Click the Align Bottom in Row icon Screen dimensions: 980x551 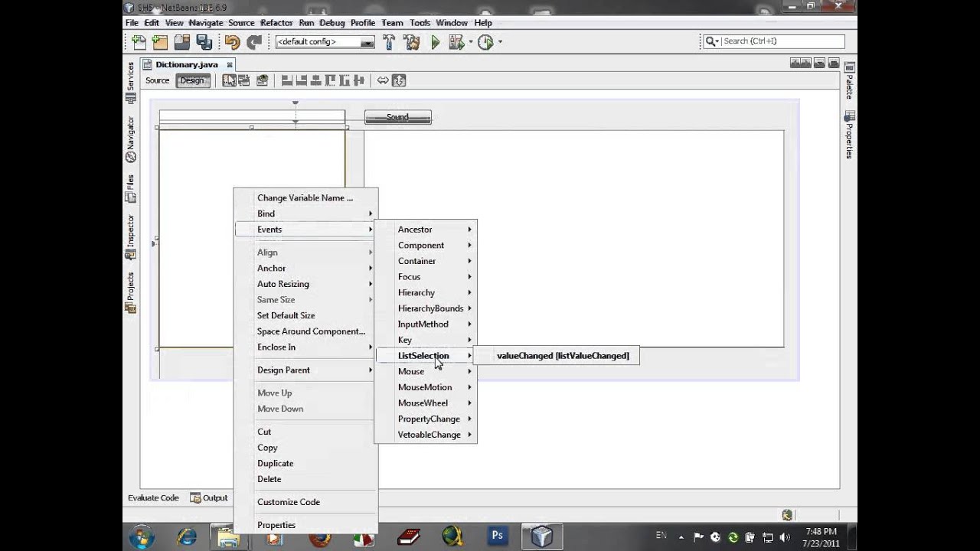pyautogui.click(x=344, y=80)
